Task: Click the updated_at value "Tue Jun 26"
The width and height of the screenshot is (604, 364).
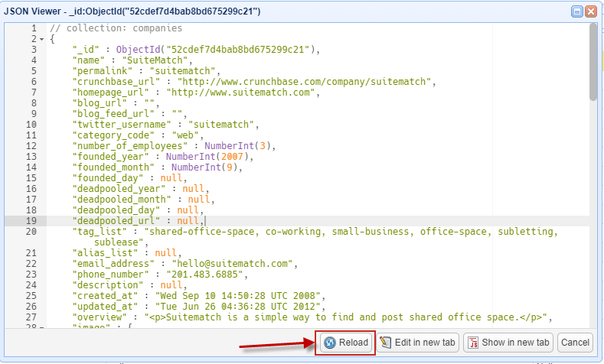Action: [x=237, y=307]
